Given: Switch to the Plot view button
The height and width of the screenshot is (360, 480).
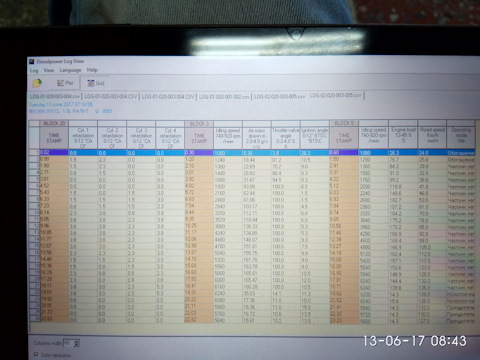Looking at the screenshot, I should 65,83.
